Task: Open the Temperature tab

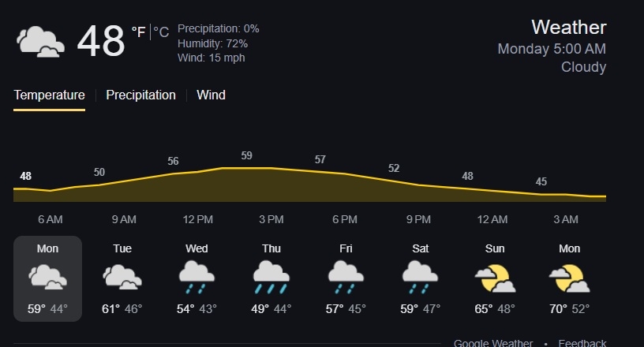Action: coord(49,95)
